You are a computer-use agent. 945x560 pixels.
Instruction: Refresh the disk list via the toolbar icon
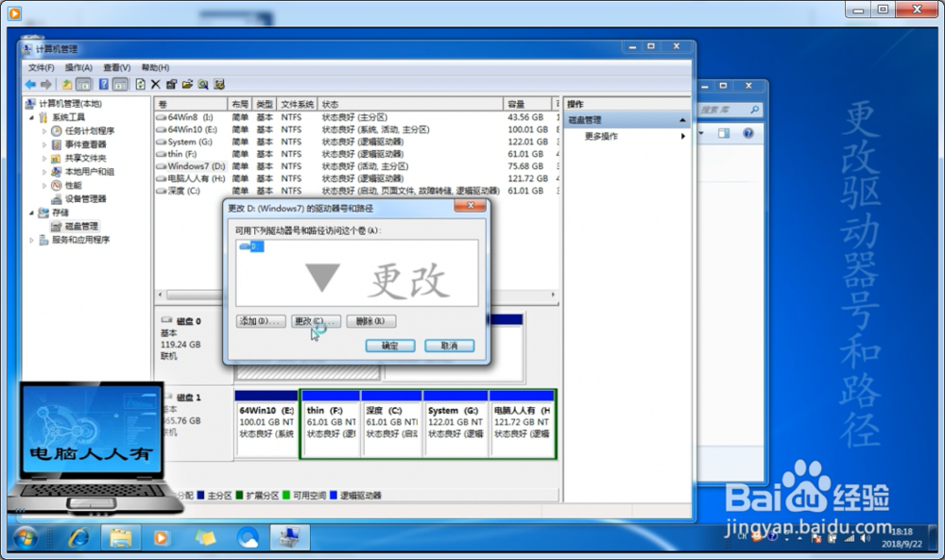coord(141,84)
